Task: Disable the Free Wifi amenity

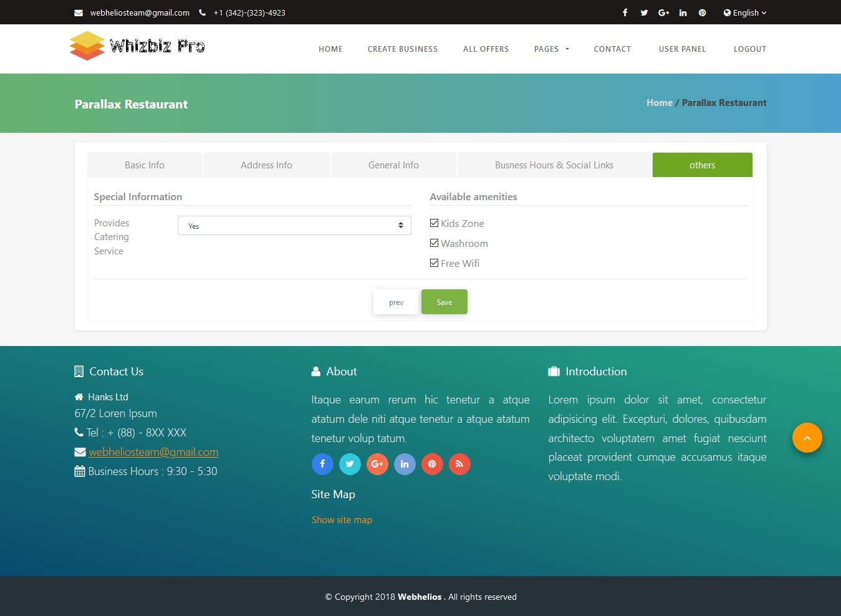Action: (x=435, y=263)
